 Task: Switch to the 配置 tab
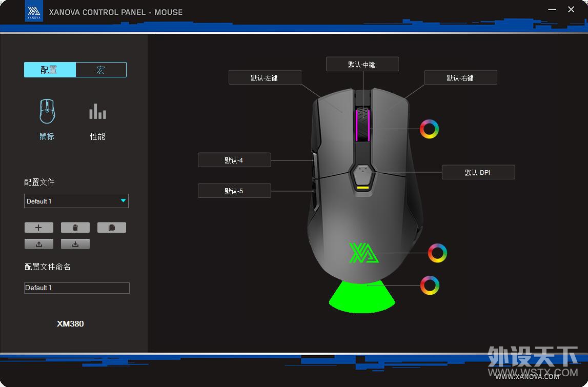pos(50,70)
